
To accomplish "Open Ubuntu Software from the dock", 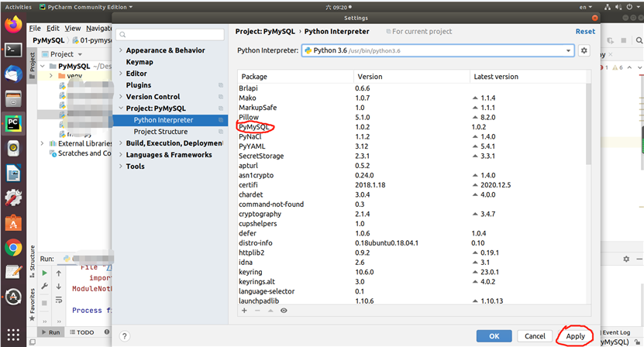I will click(x=13, y=223).
